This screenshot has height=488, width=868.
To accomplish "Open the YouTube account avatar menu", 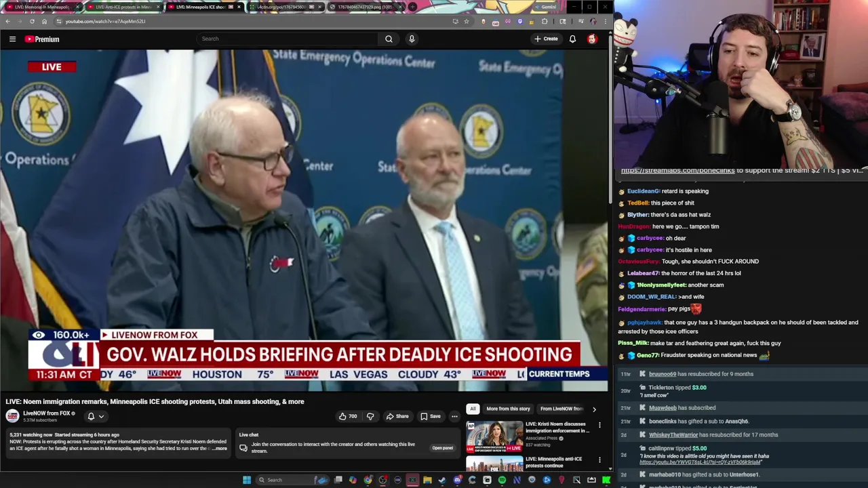I will point(592,39).
